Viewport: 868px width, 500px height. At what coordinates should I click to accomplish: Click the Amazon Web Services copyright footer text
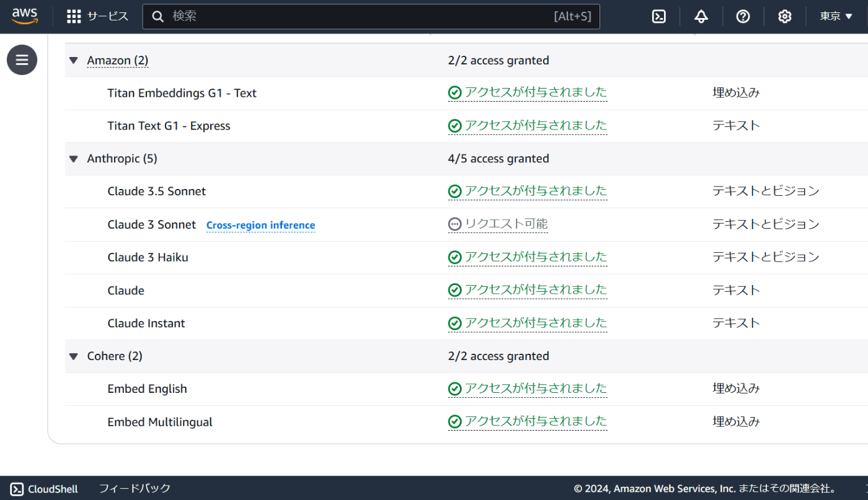pos(705,489)
